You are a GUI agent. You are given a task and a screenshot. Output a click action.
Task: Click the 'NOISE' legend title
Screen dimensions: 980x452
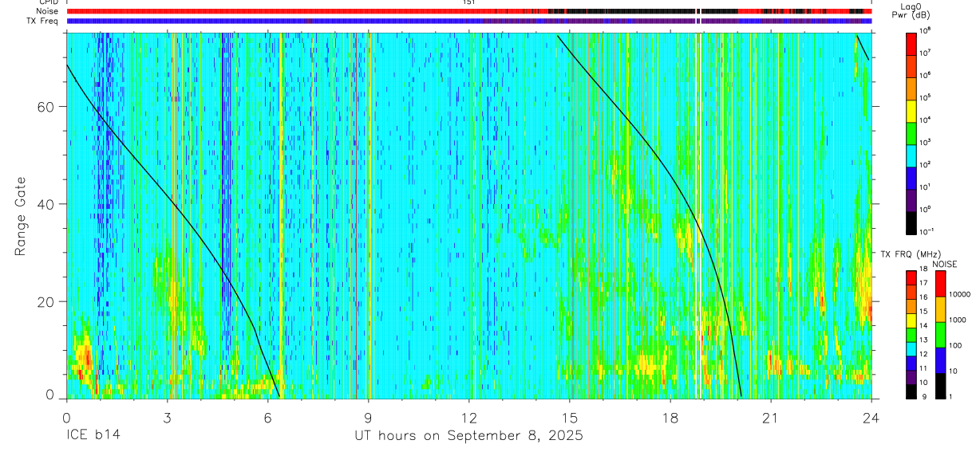tap(946, 264)
